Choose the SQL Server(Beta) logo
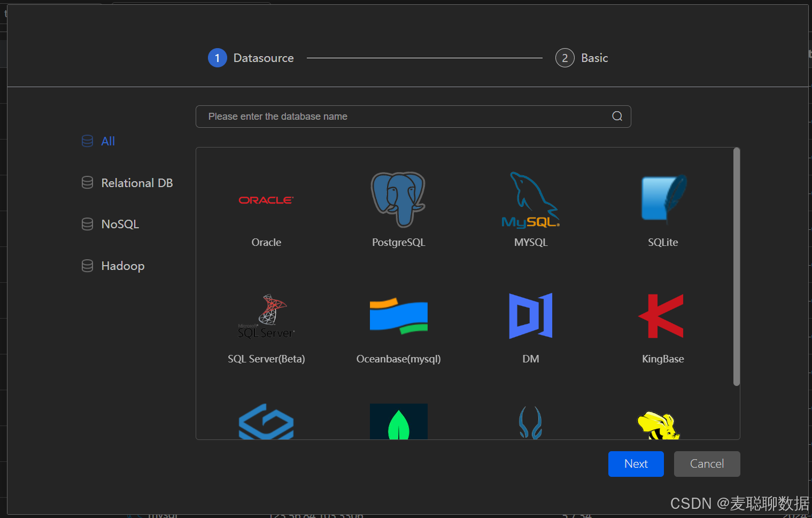 click(266, 316)
